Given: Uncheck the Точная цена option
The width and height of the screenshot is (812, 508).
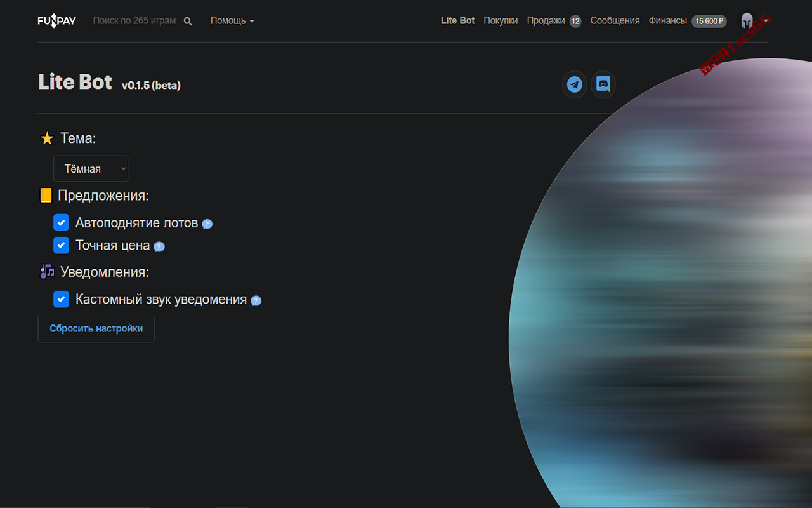Looking at the screenshot, I should click(61, 245).
